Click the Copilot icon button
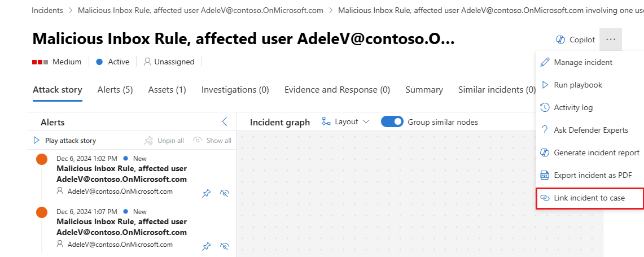This screenshot has width=644, height=257. pyautogui.click(x=560, y=40)
